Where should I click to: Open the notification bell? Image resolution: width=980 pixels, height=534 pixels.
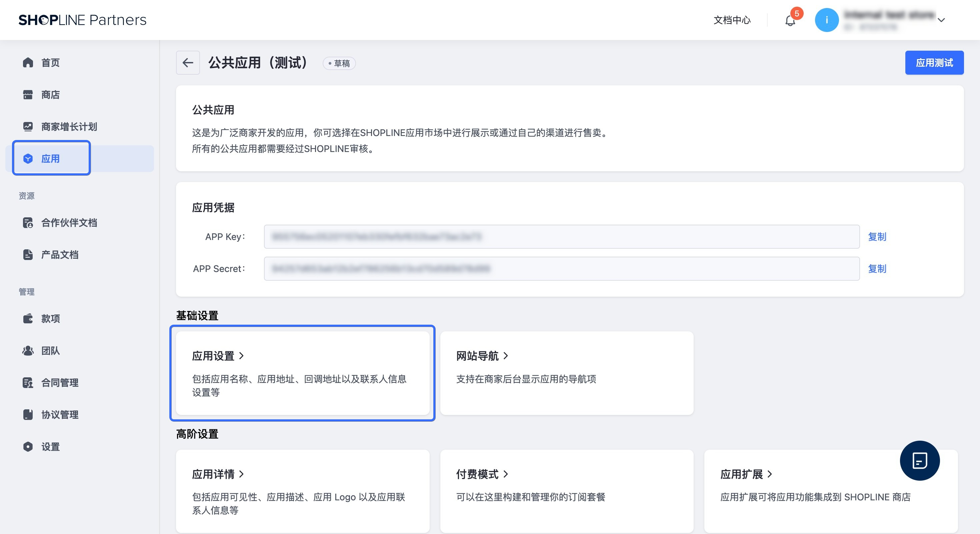(790, 21)
